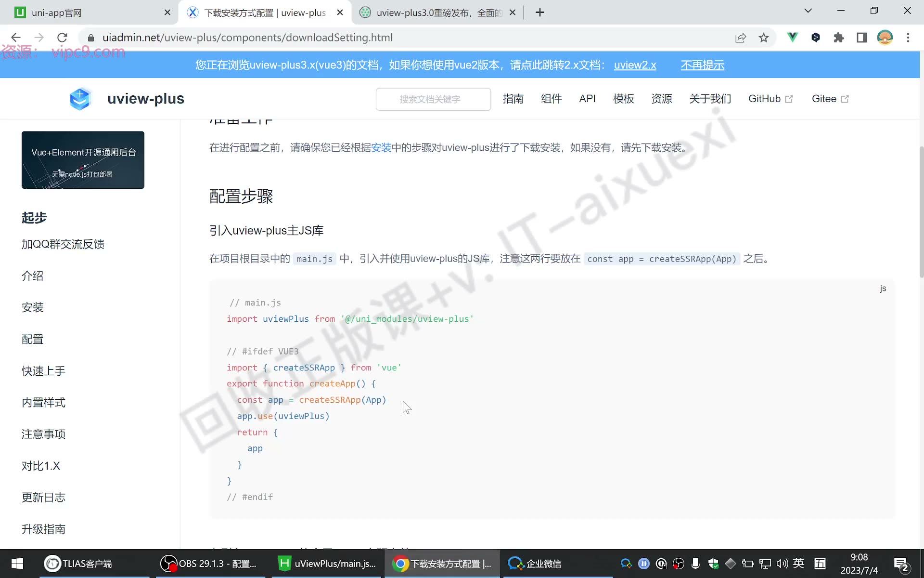Image resolution: width=924 pixels, height=578 pixels.
Task: Open Chrome's three-dot menu
Action: [908, 38]
